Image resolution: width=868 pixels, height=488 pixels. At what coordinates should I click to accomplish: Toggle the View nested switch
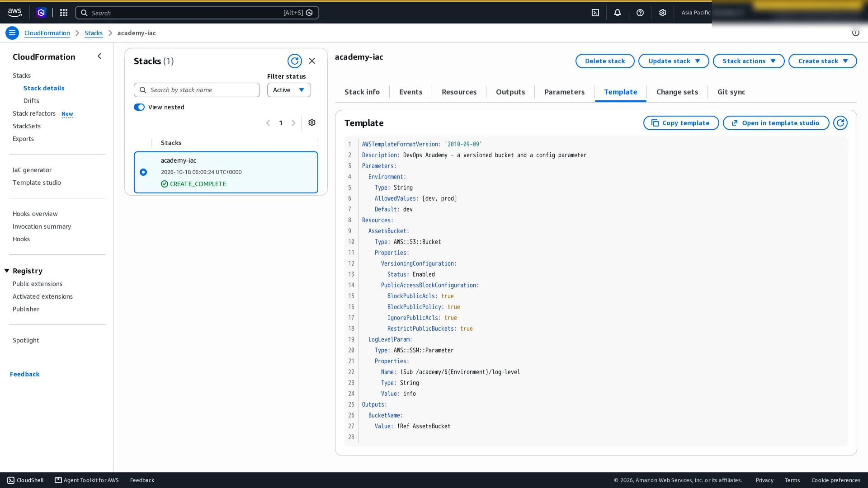[139, 107]
